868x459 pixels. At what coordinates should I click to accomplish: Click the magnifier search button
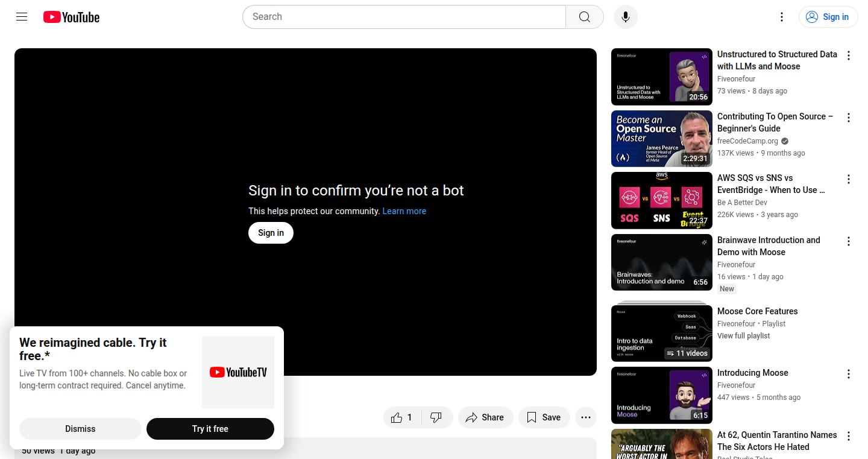[x=585, y=17]
